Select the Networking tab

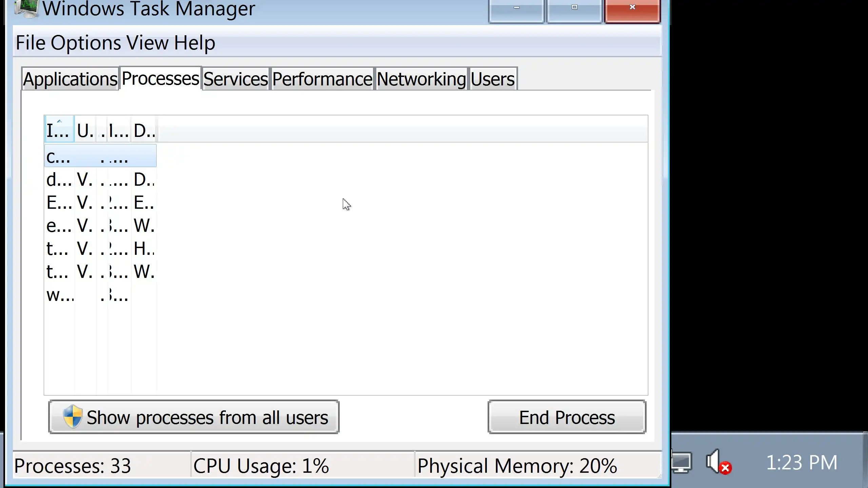point(421,79)
